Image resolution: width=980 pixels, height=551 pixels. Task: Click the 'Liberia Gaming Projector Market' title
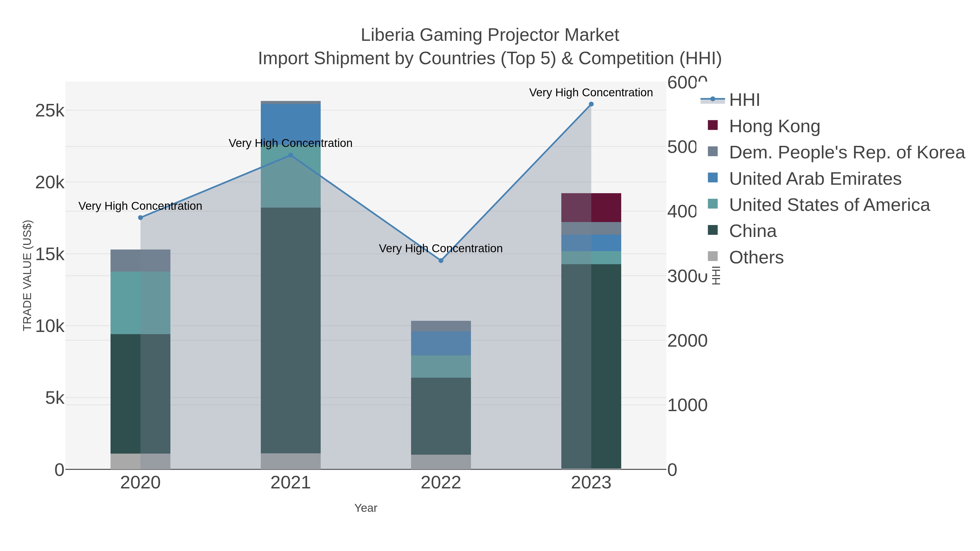(x=490, y=35)
